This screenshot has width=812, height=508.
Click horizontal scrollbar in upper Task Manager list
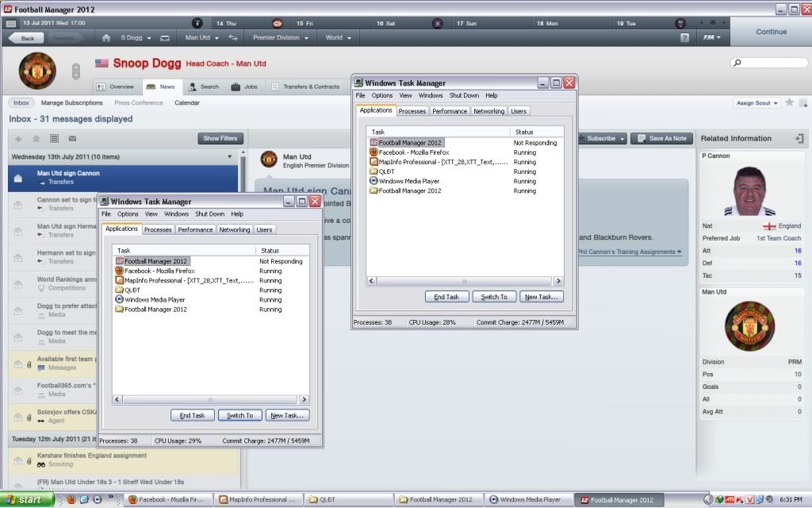464,281
